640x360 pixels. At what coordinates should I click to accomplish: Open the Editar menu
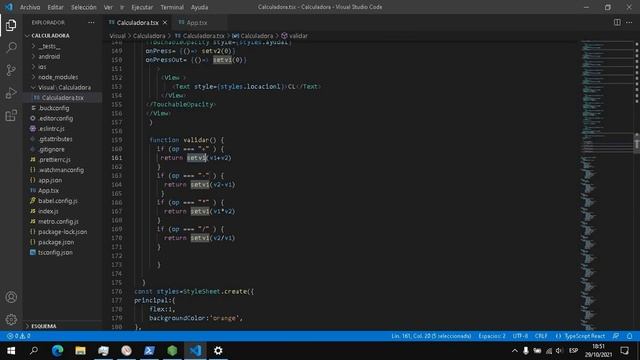(x=55, y=7)
